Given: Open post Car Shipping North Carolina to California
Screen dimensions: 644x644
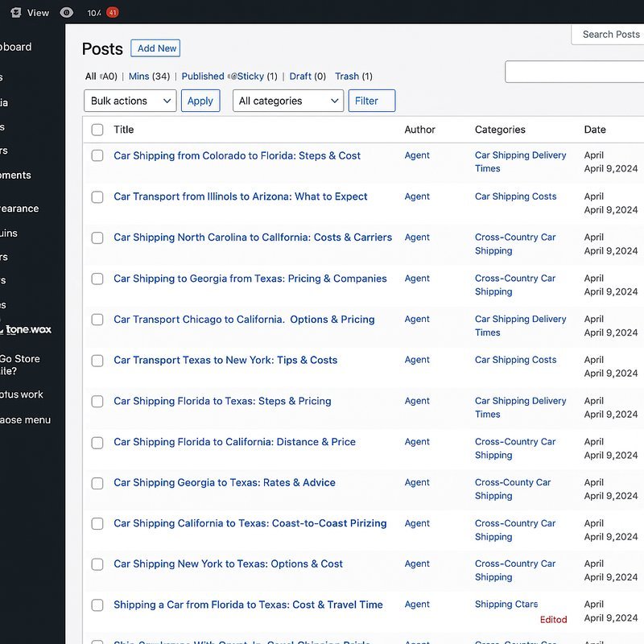Looking at the screenshot, I should click(253, 237).
